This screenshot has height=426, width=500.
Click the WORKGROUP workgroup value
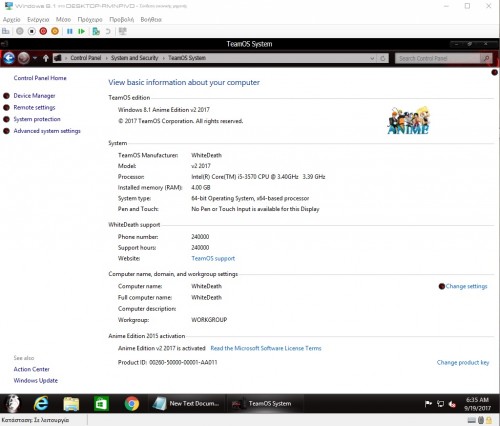click(x=209, y=320)
